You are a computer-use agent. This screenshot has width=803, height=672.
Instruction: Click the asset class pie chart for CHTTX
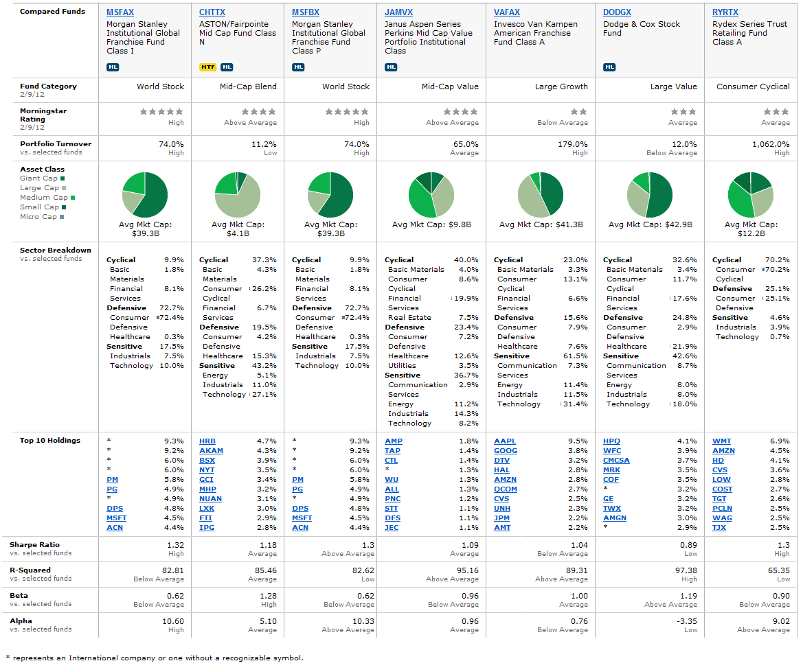238,195
